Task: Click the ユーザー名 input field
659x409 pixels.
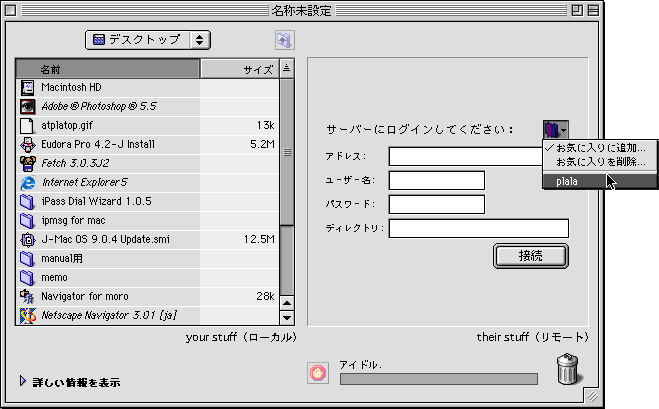Action: [437, 180]
